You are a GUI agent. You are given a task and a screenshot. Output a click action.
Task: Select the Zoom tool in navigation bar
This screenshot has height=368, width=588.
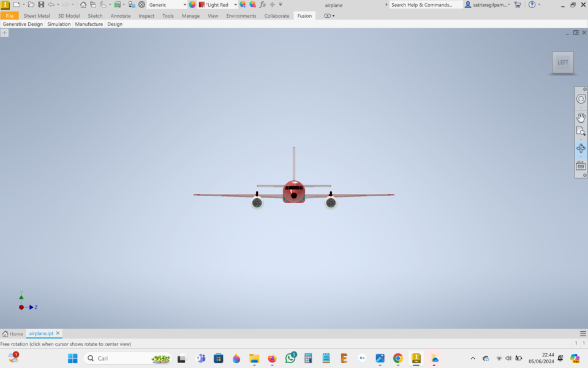(x=581, y=131)
